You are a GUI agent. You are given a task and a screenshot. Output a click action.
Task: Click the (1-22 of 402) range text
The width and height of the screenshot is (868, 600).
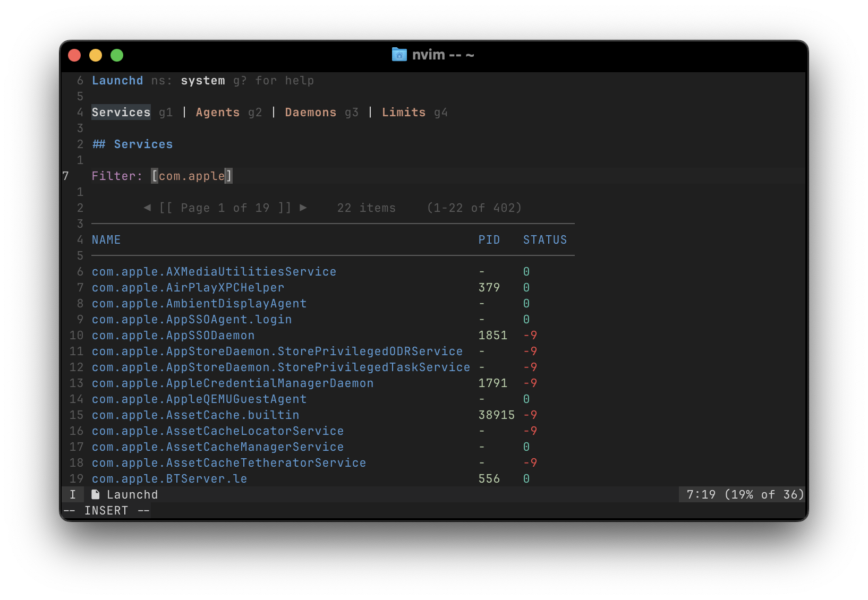(x=474, y=208)
